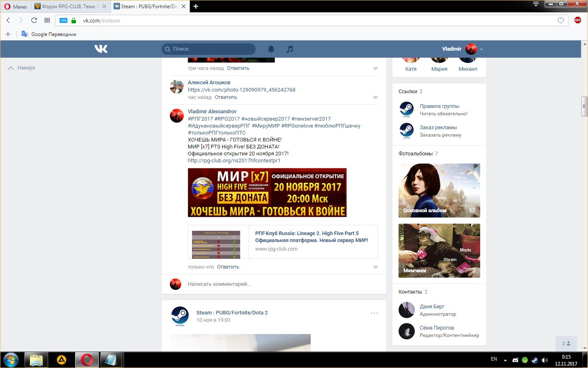Open the Правила группы link
The width and height of the screenshot is (588, 368).
pyautogui.click(x=439, y=106)
